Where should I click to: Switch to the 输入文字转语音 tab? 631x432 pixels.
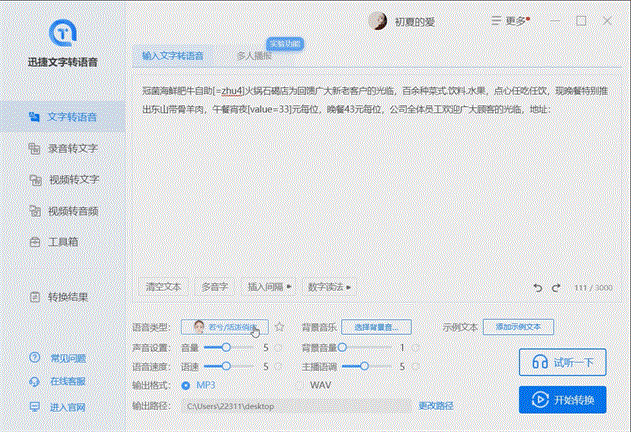(173, 56)
